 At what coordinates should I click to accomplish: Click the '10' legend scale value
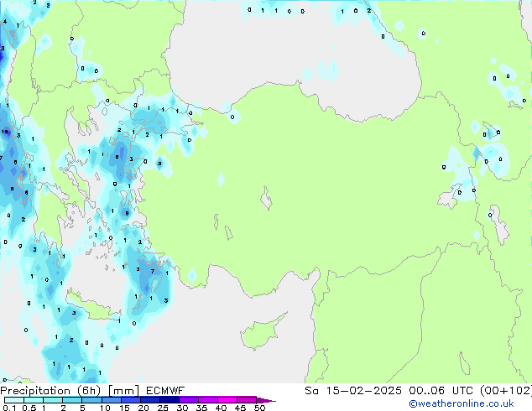tap(105, 408)
